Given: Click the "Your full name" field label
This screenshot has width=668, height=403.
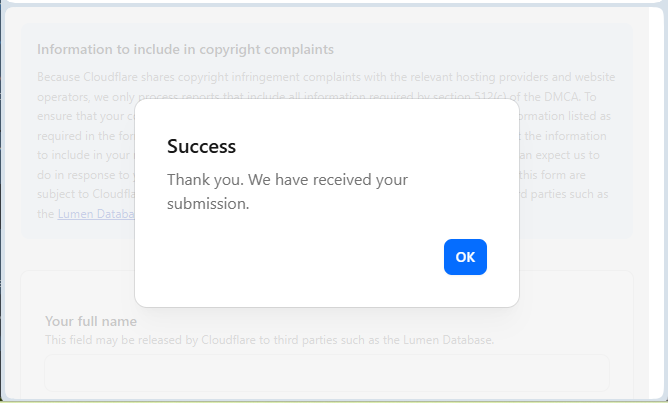Looking at the screenshot, I should [91, 321].
